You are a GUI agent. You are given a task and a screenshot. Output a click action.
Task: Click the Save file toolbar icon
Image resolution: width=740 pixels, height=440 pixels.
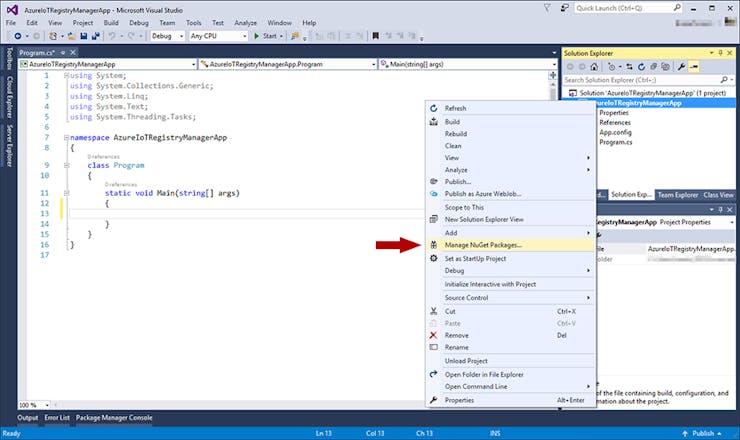point(84,36)
